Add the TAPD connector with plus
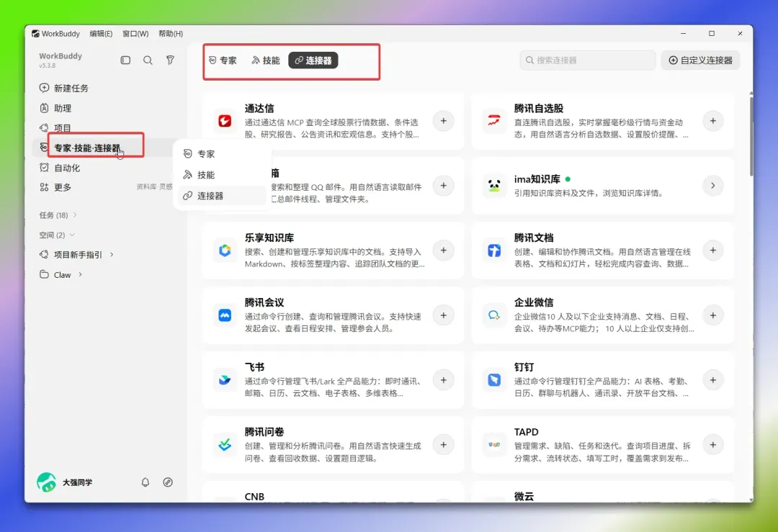This screenshot has height=532, width=778. (x=713, y=445)
